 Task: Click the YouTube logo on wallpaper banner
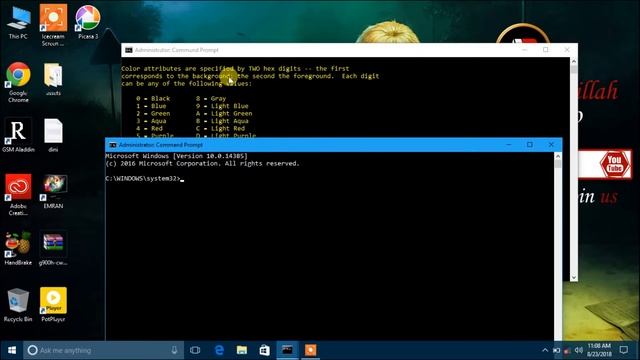click(x=614, y=164)
